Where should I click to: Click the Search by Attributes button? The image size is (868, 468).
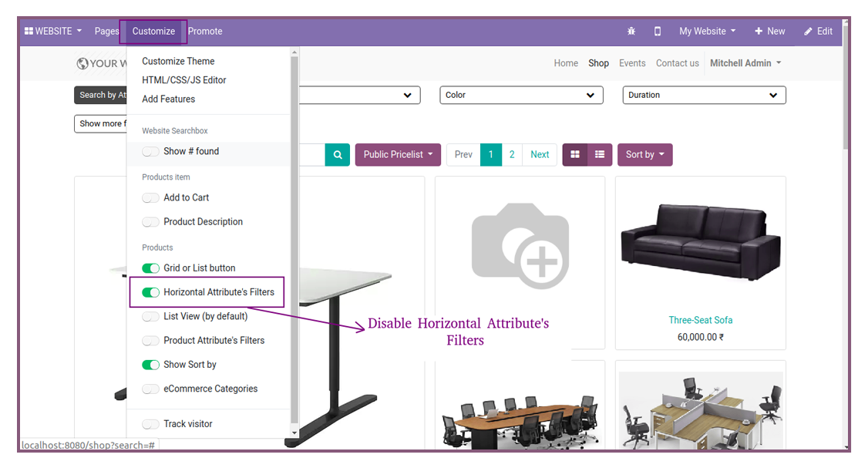tap(102, 95)
